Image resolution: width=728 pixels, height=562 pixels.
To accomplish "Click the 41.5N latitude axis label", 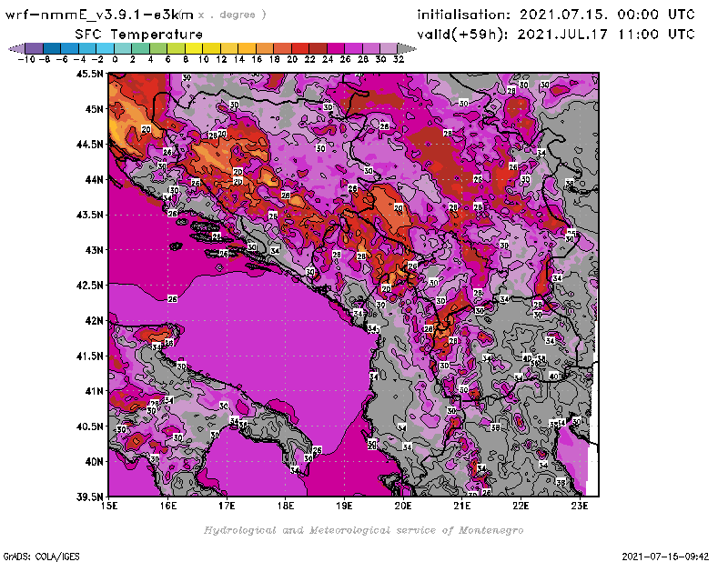I will click(89, 356).
